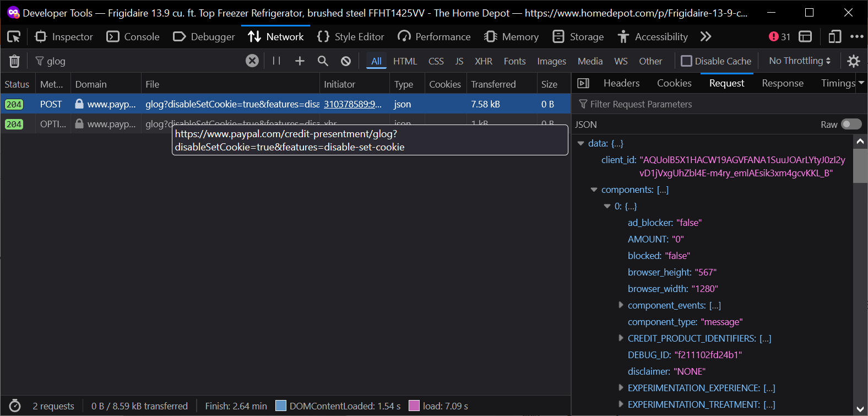
Task: Filter requests by HTML
Action: pyautogui.click(x=405, y=61)
